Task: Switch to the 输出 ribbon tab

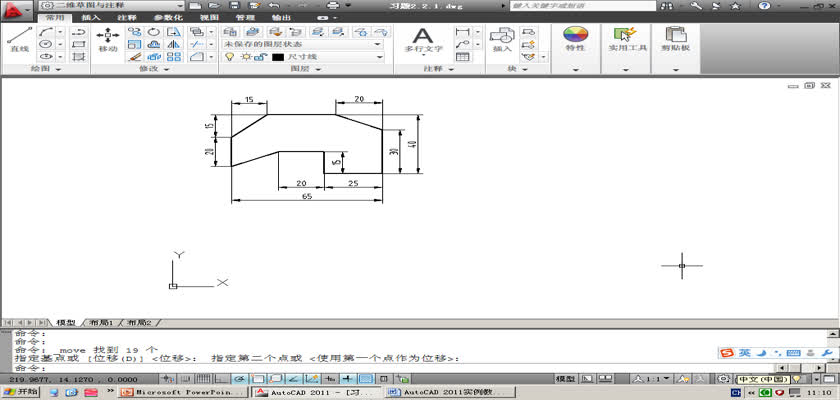Action: click(282, 17)
